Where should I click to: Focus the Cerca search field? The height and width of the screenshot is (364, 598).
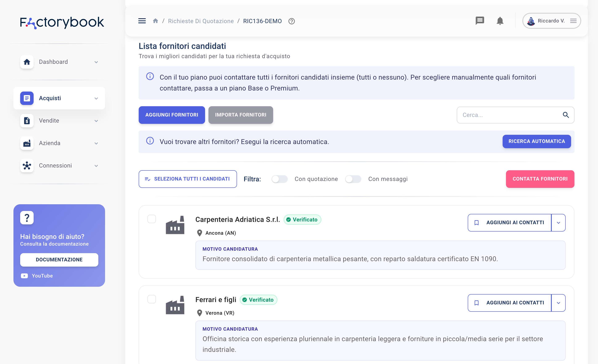pyautogui.click(x=515, y=115)
